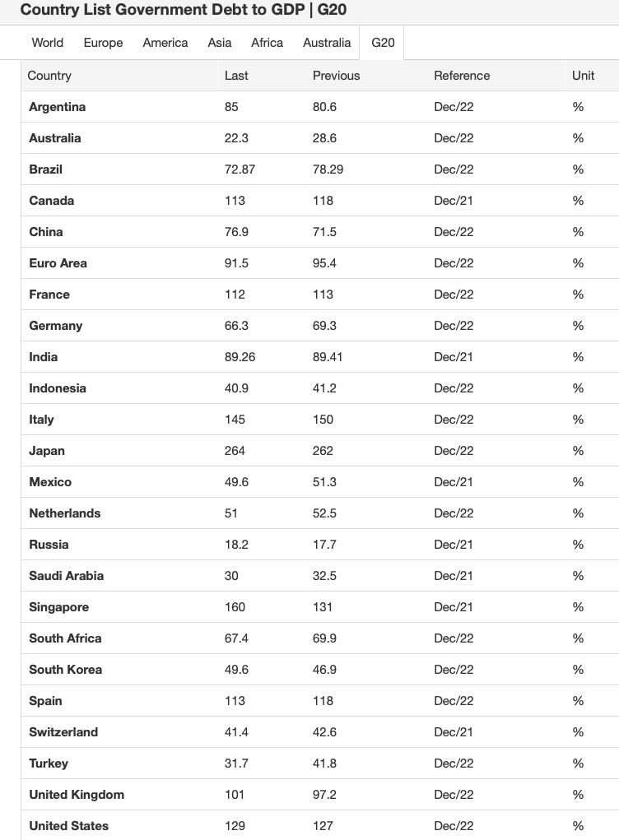Select the Australia tab
619x840 pixels.
pos(327,43)
